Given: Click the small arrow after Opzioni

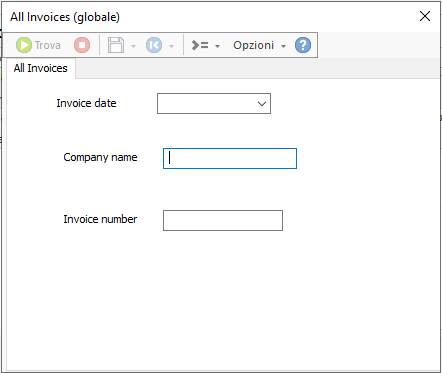Looking at the screenshot, I should (283, 46).
